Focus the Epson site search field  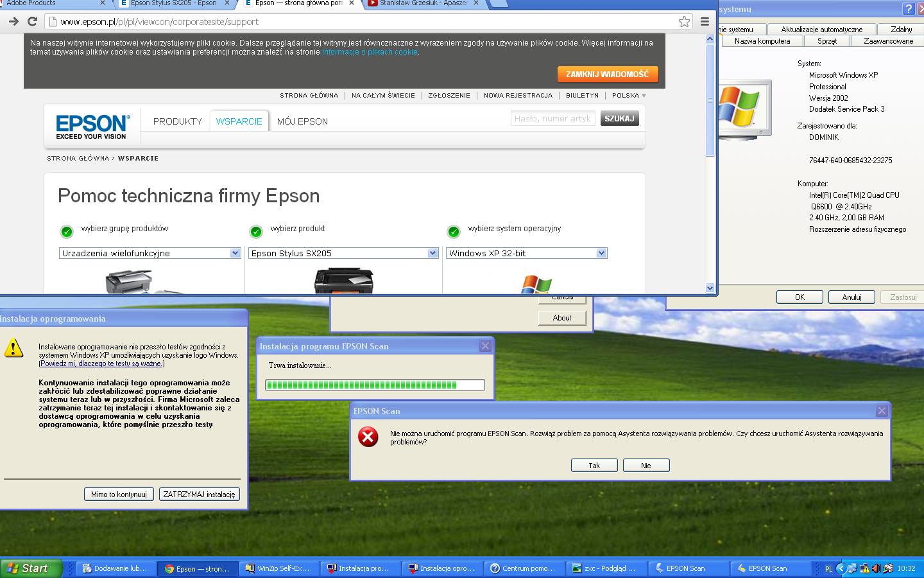point(553,119)
